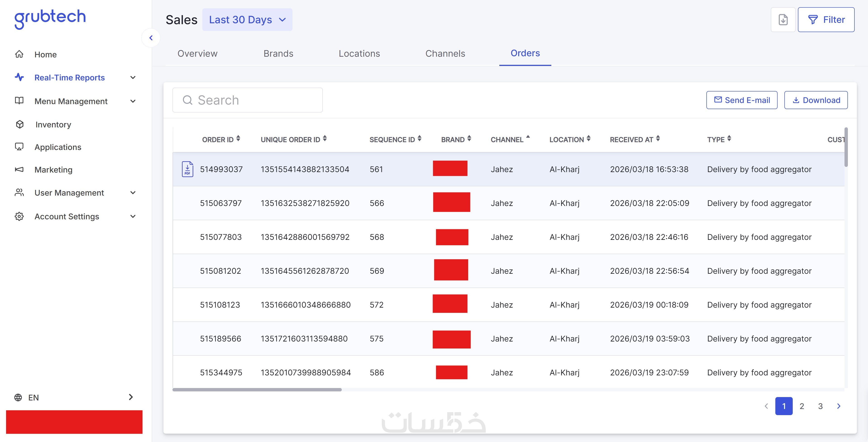Open Inventory in the sidebar
This screenshot has height=442, width=868.
point(53,124)
